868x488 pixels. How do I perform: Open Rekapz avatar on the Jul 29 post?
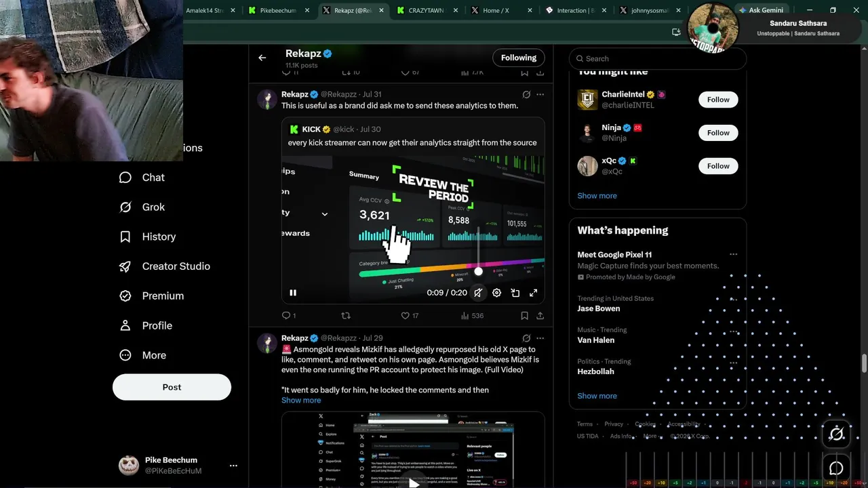[x=267, y=343]
